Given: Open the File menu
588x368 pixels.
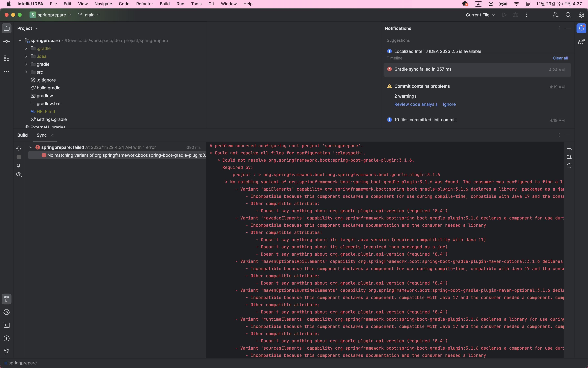Looking at the screenshot, I should point(53,4).
